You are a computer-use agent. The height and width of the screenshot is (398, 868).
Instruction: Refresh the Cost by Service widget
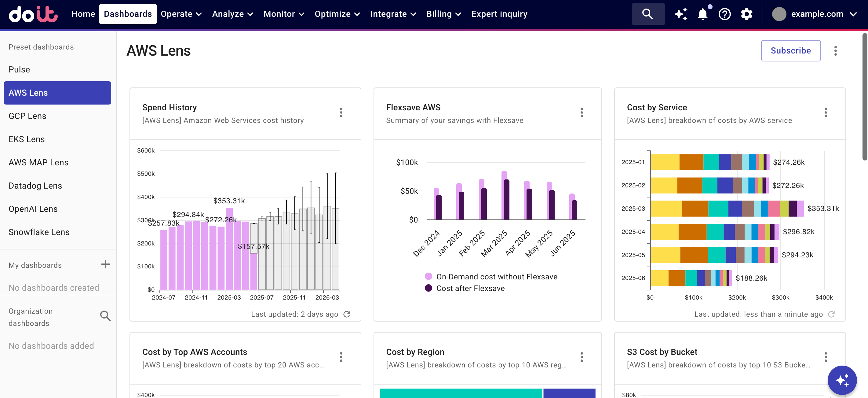click(831, 314)
